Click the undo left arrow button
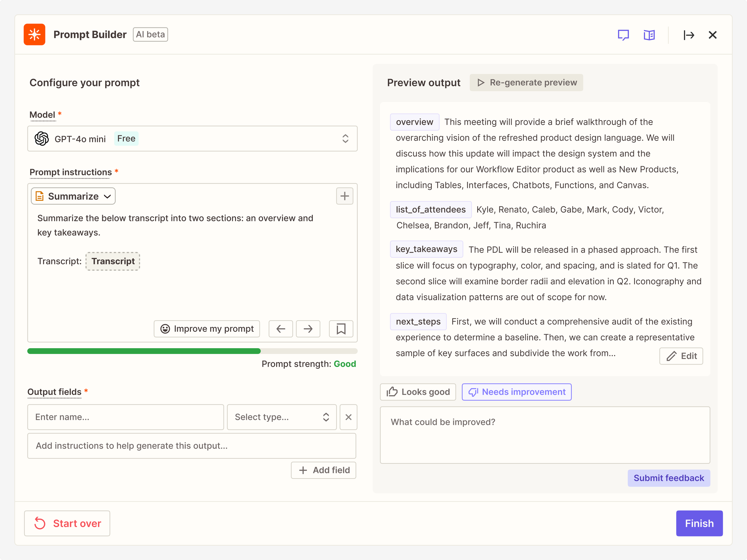This screenshot has width=747, height=560. point(281,329)
